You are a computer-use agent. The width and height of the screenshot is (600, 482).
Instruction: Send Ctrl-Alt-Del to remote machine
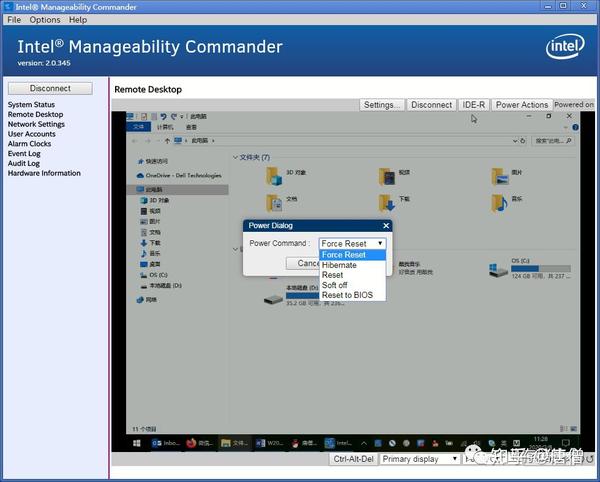coord(353,459)
